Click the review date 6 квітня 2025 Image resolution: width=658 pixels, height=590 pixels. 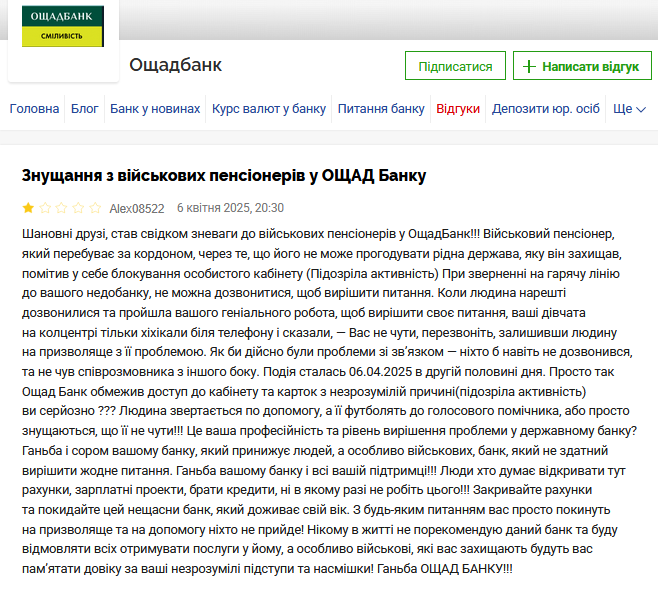pyautogui.click(x=230, y=208)
